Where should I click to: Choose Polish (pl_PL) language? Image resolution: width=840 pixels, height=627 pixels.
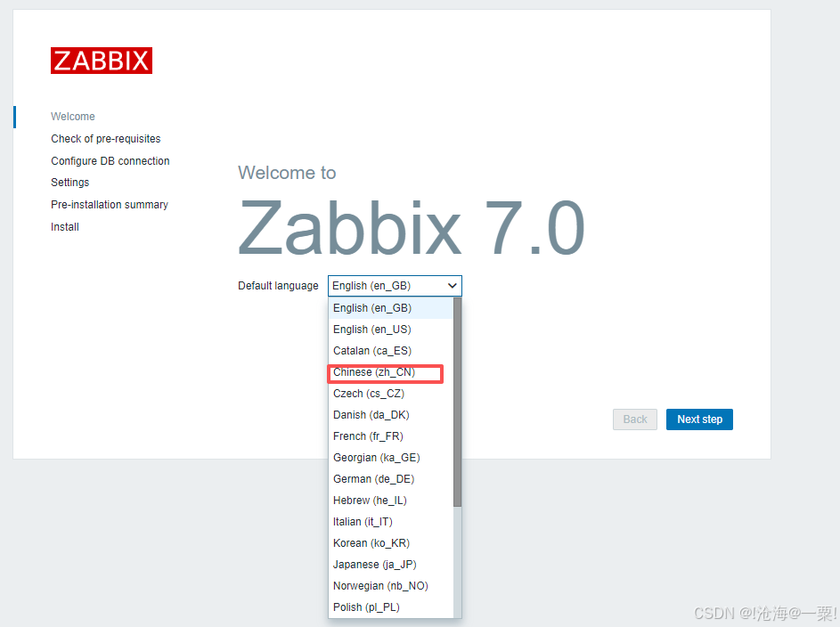(391, 607)
